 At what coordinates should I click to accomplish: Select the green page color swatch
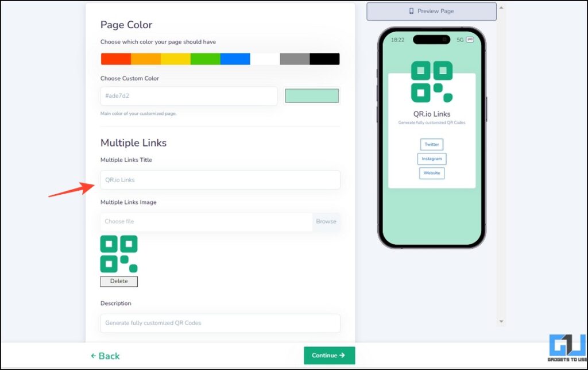(x=206, y=59)
